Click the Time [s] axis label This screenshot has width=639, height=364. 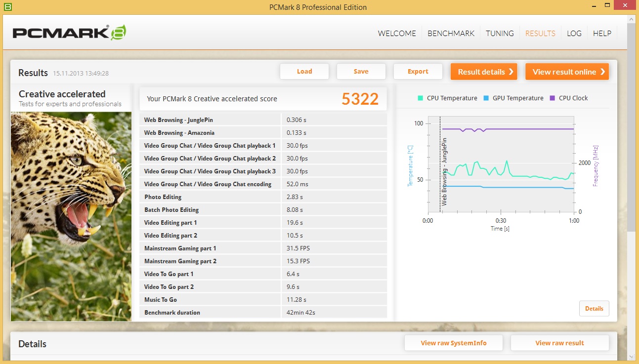coord(500,229)
